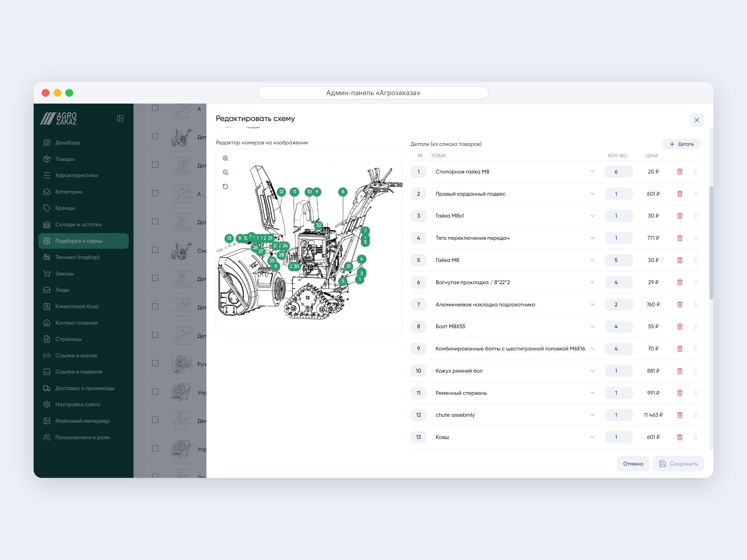747x560 pixels.
Task: Click the dialog's vertical scrollbar thumb
Action: 711,242
